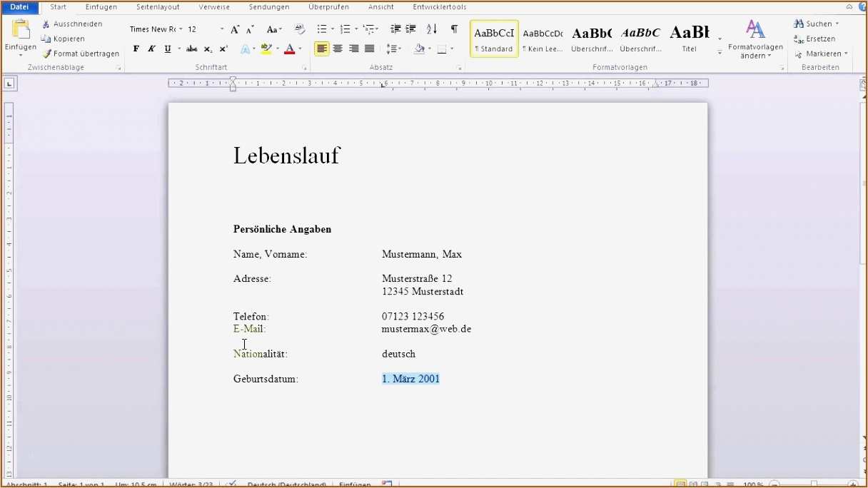Apply the Standard style from the gallery
This screenshot has width=868, height=488.
tap(493, 37)
